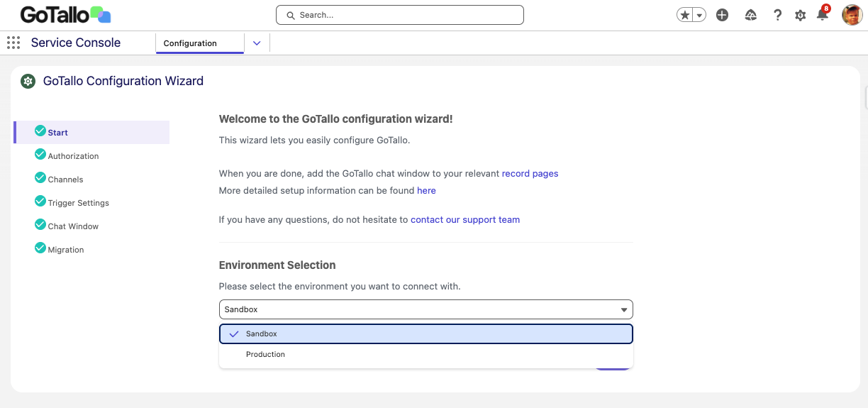
Task: Click the user avatar profile picture
Action: [852, 15]
